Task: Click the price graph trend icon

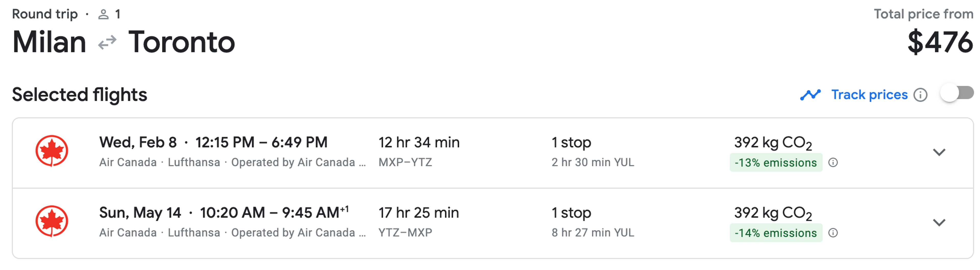Action: point(810,95)
